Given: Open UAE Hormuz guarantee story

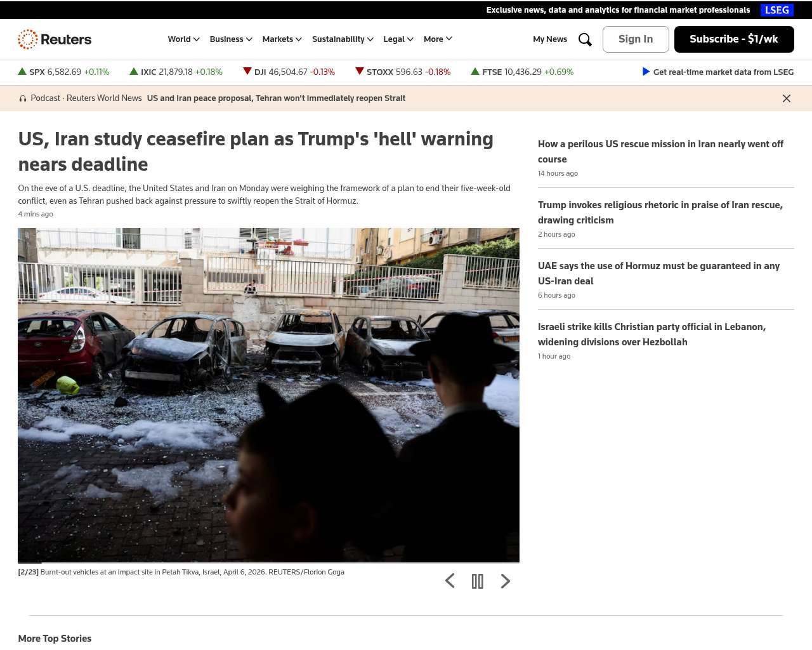Looking at the screenshot, I should (x=658, y=274).
